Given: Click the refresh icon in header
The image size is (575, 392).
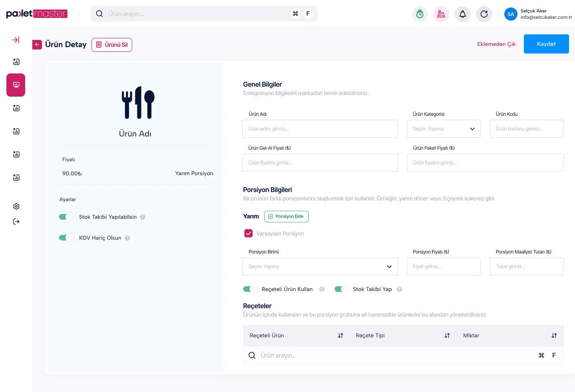Looking at the screenshot, I should tap(484, 14).
